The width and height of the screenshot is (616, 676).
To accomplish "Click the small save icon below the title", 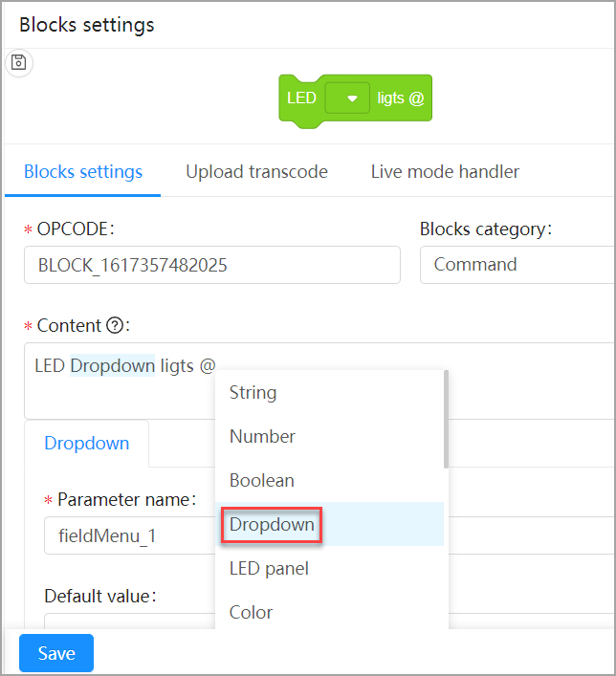I will tap(19, 63).
